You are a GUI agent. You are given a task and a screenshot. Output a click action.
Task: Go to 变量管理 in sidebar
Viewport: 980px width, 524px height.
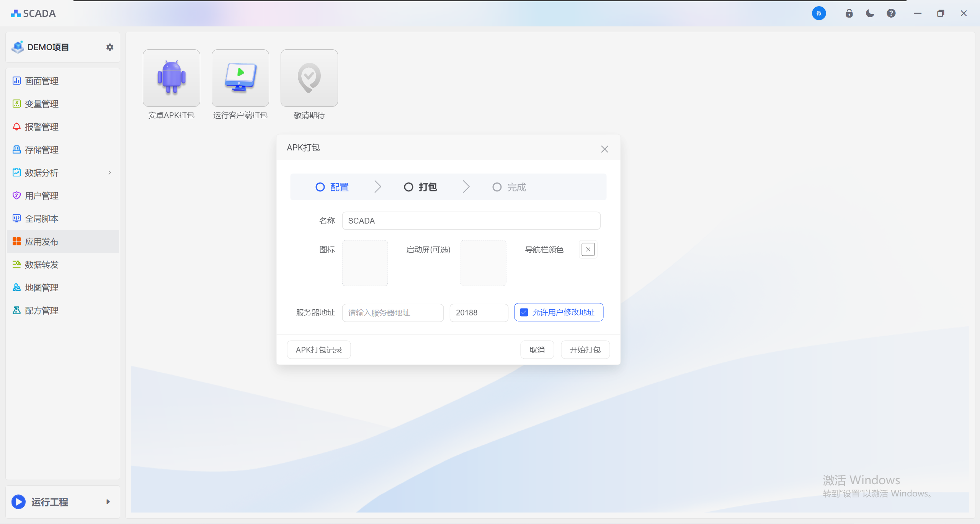[41, 104]
